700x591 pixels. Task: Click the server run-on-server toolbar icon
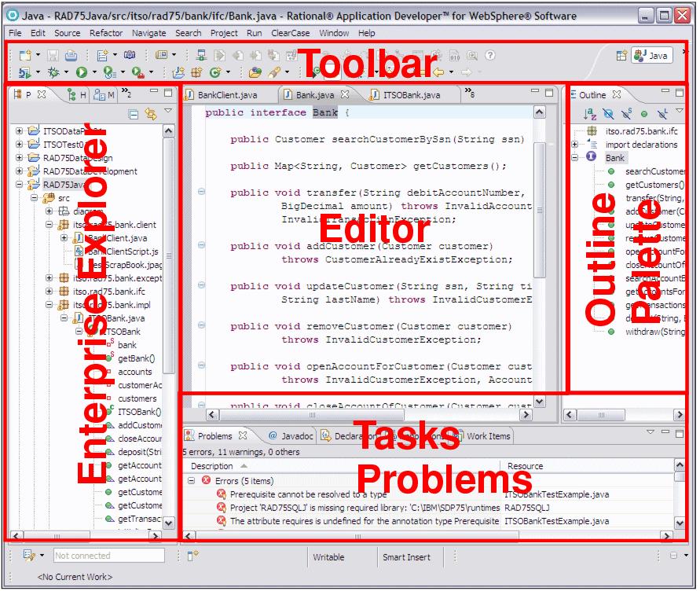[x=201, y=55]
